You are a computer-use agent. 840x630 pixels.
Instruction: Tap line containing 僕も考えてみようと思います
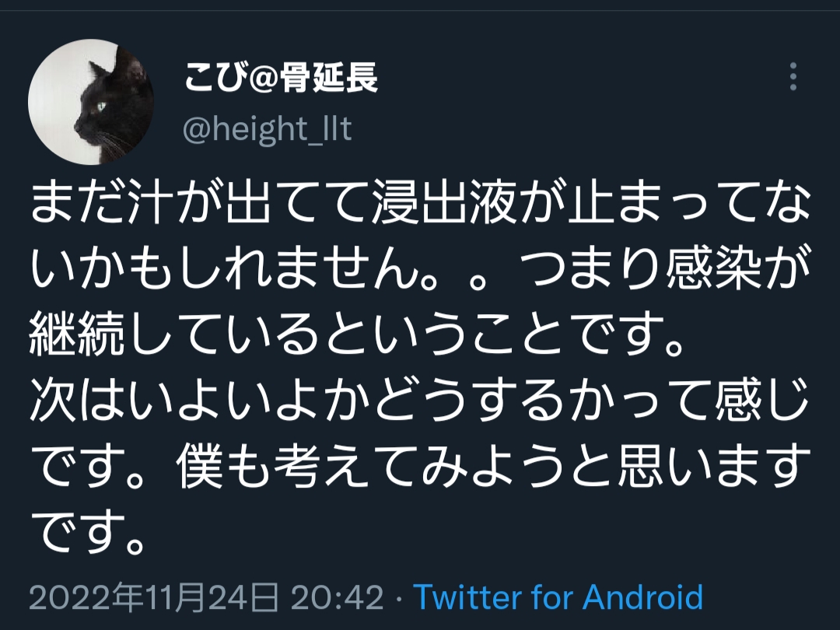point(420,467)
